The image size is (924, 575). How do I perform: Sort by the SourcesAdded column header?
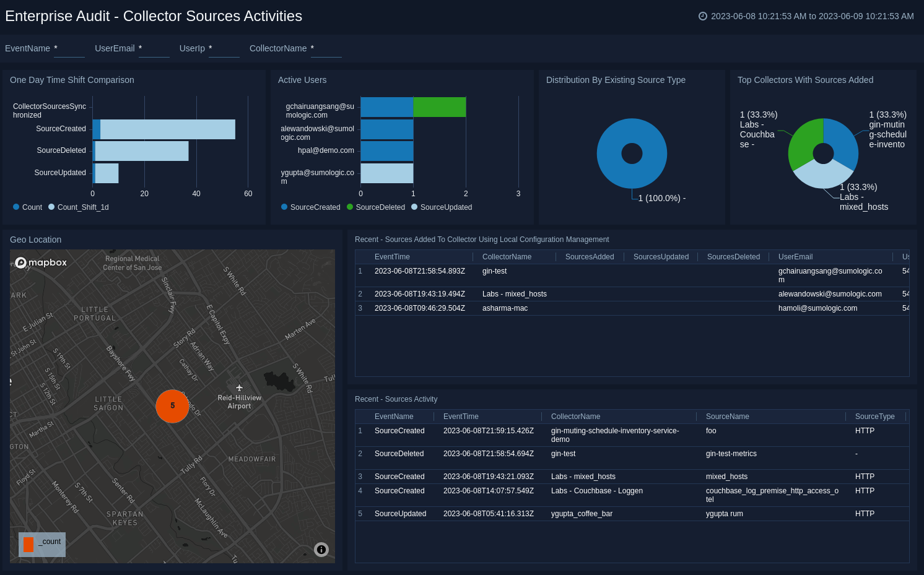click(590, 257)
